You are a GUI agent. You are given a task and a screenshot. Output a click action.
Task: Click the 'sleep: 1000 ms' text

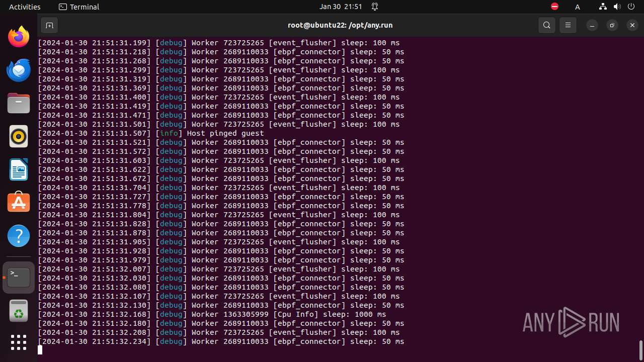point(355,314)
